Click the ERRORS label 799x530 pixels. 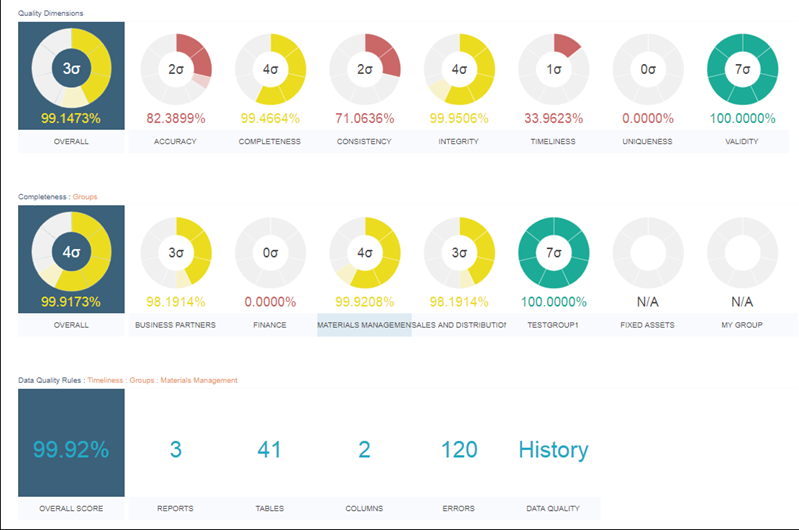tap(459, 509)
